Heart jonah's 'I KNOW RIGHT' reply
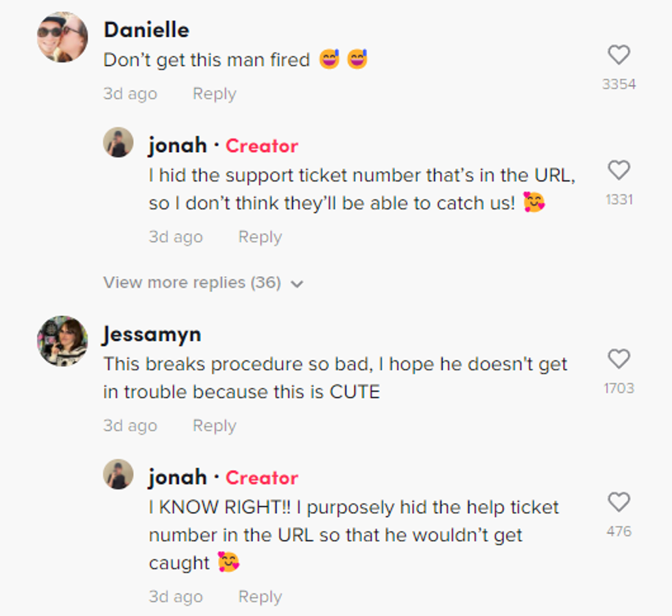 click(x=619, y=502)
